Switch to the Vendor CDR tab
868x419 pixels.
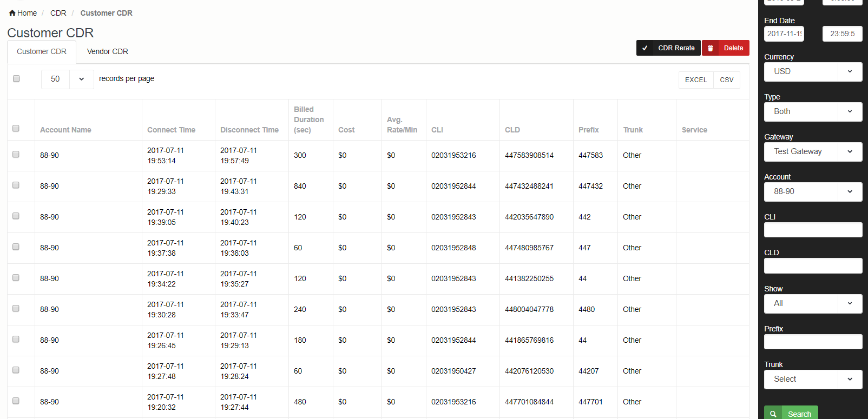click(x=107, y=52)
